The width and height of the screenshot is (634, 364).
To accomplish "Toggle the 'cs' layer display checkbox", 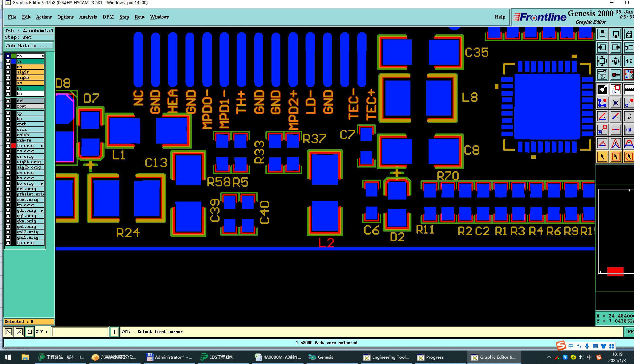I will coord(8,67).
